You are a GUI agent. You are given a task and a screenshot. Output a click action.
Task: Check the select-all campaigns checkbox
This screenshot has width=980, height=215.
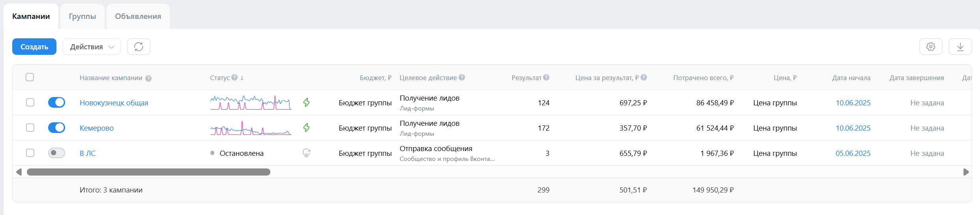pyautogui.click(x=30, y=77)
